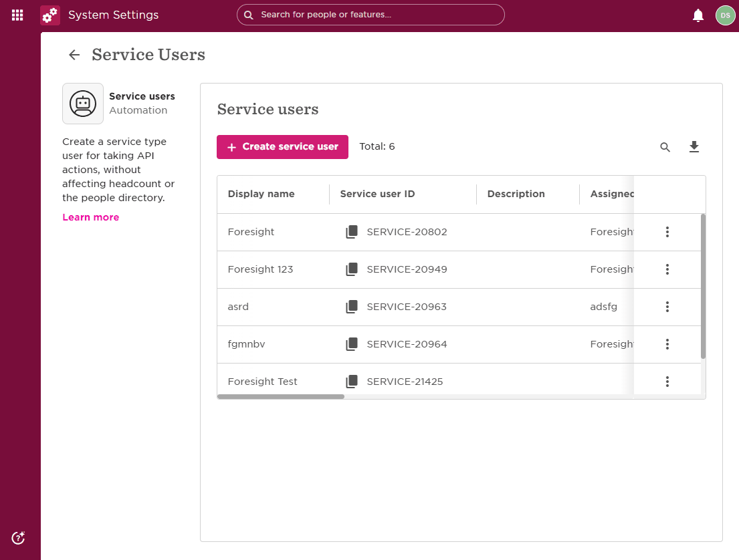
Task: Download the service users list
Action: pos(694,147)
